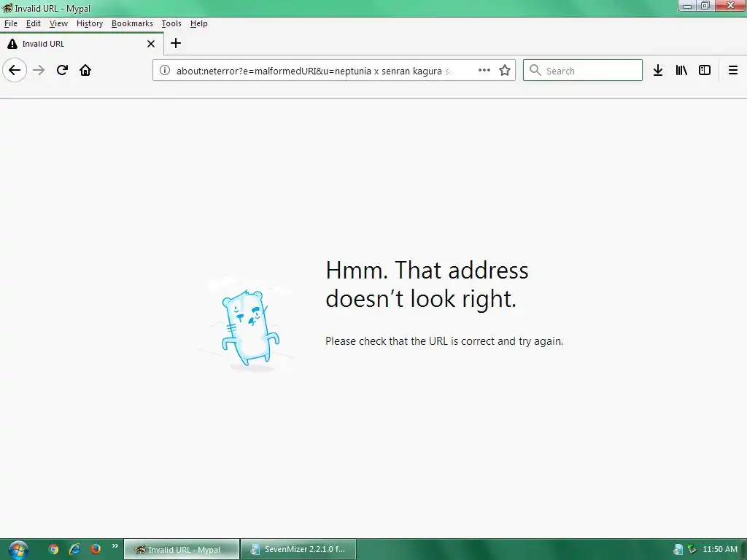Image resolution: width=747 pixels, height=560 pixels.
Task: Open the History menu
Action: pos(90,23)
